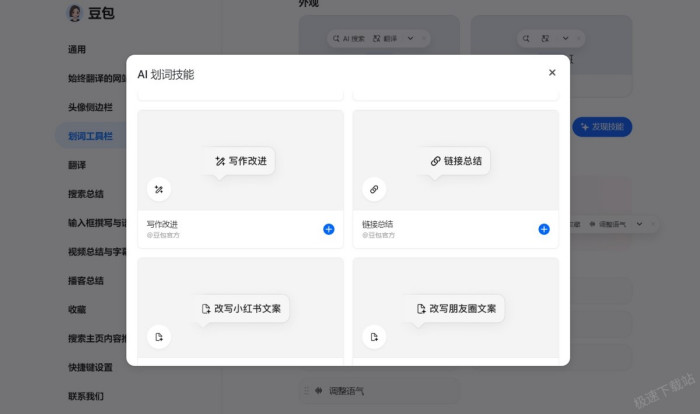
Task: Click the round document icon in 改写小红书文案 card
Action: [159, 337]
